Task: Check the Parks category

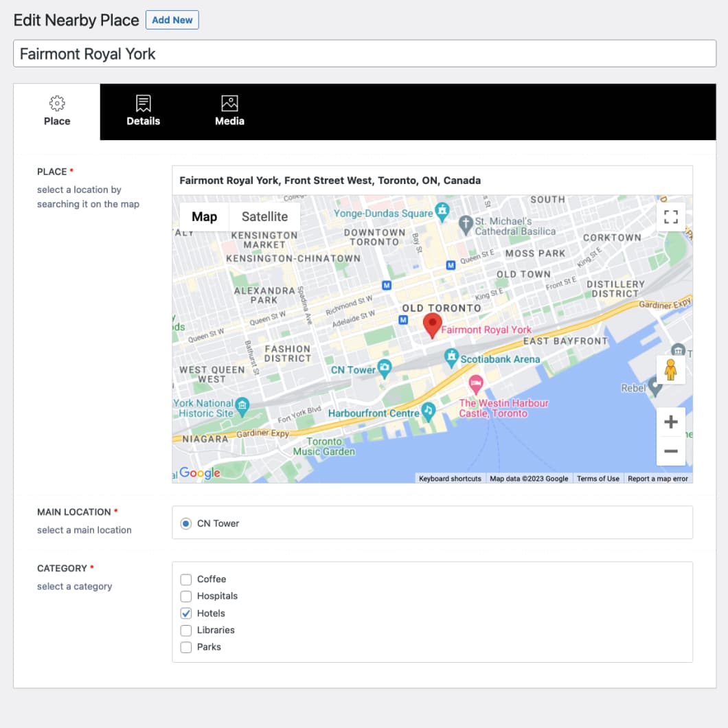Action: point(186,647)
